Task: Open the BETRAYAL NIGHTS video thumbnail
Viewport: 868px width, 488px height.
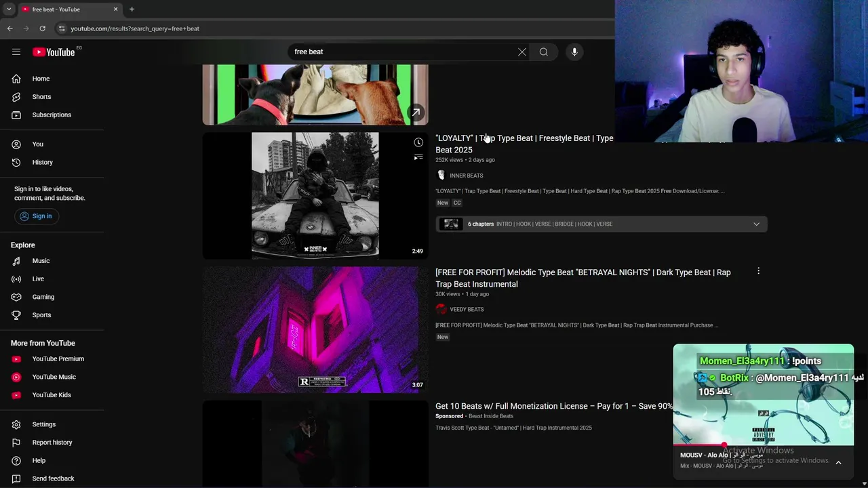Action: pos(315,329)
